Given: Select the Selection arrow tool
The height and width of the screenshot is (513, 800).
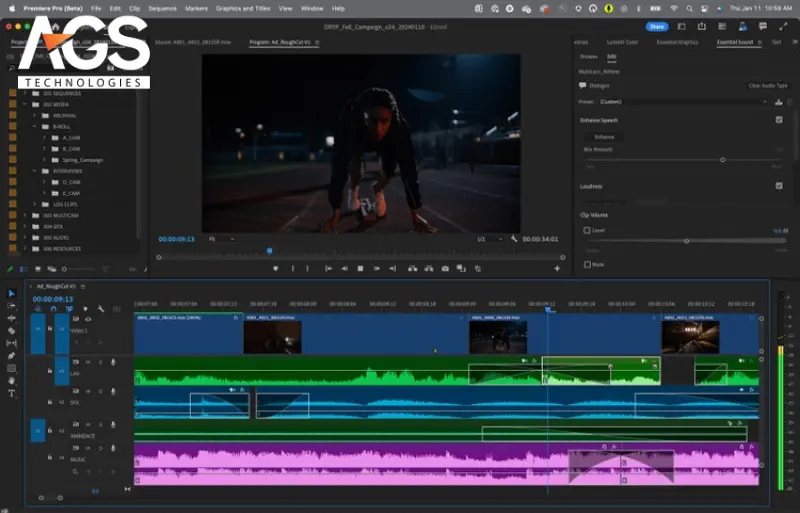Looking at the screenshot, I should point(12,294).
